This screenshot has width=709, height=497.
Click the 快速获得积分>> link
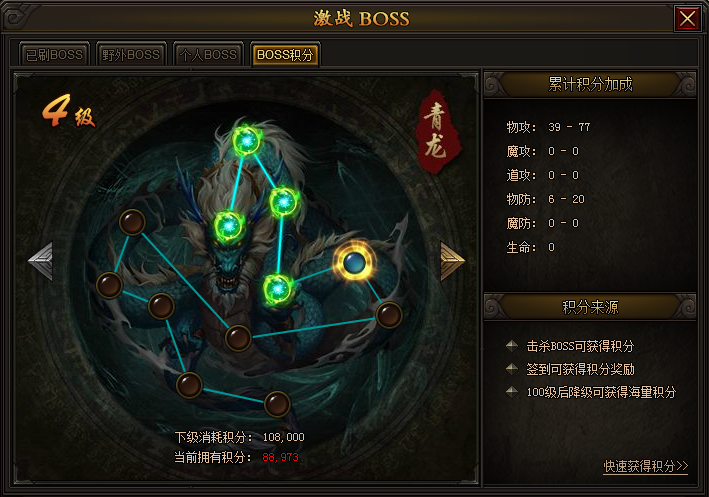(646, 466)
